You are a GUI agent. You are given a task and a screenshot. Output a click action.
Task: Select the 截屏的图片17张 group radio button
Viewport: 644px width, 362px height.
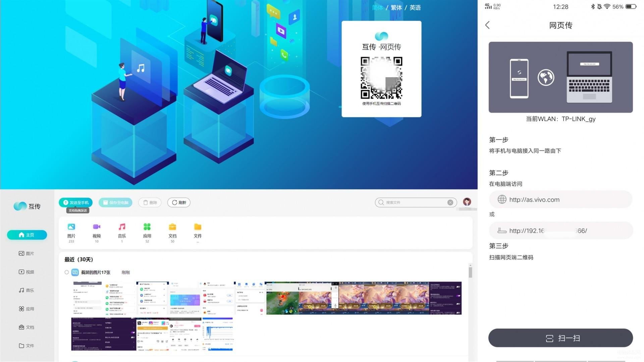67,272
